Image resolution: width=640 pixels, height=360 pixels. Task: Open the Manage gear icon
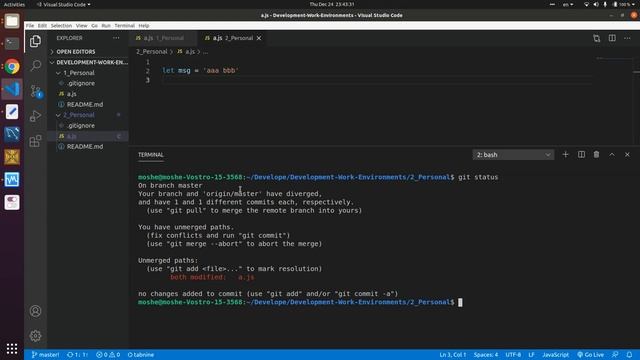[x=36, y=336]
